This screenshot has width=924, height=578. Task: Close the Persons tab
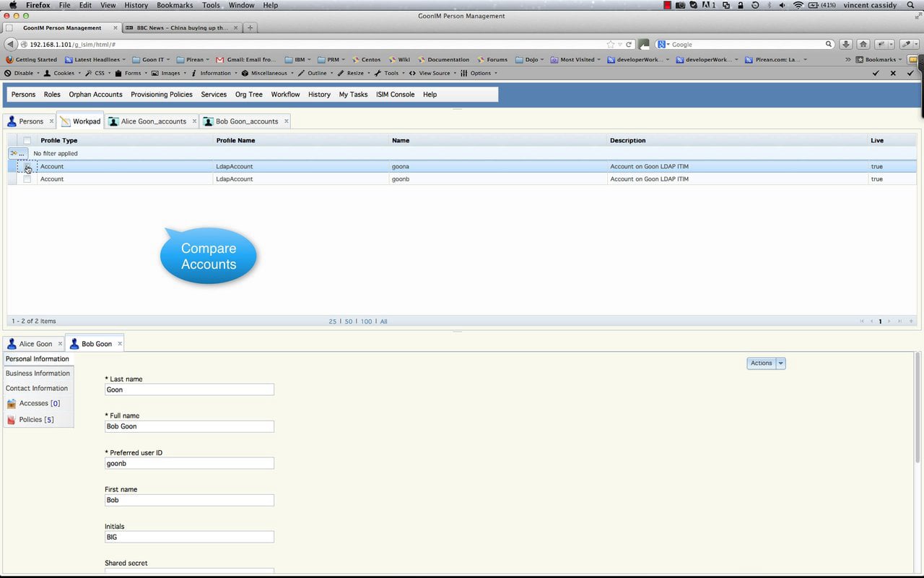(x=51, y=121)
